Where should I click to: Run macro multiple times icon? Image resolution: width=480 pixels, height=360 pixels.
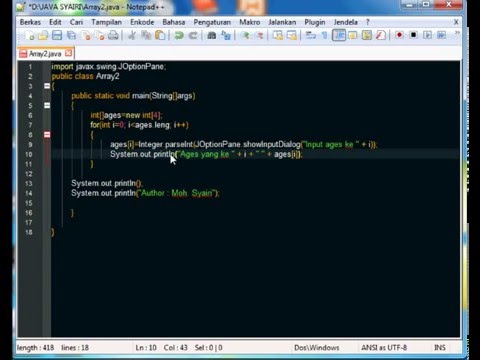442,35
